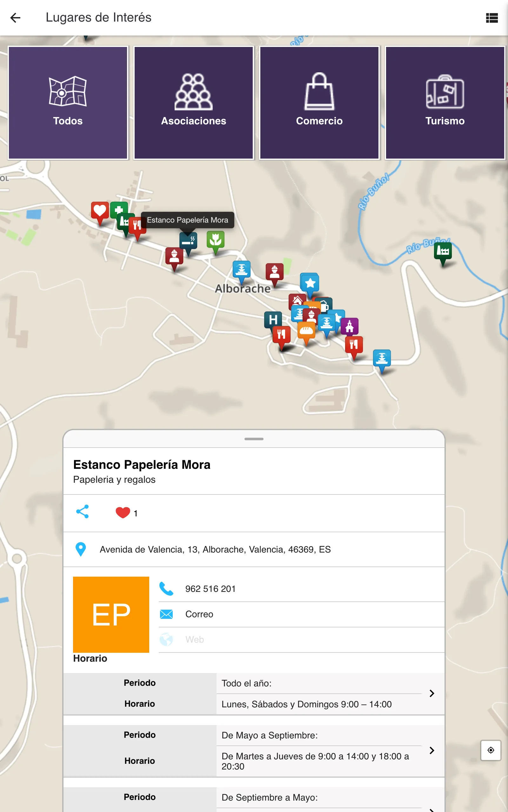Toggle the red heart like button
The height and width of the screenshot is (812, 508).
coord(123,513)
